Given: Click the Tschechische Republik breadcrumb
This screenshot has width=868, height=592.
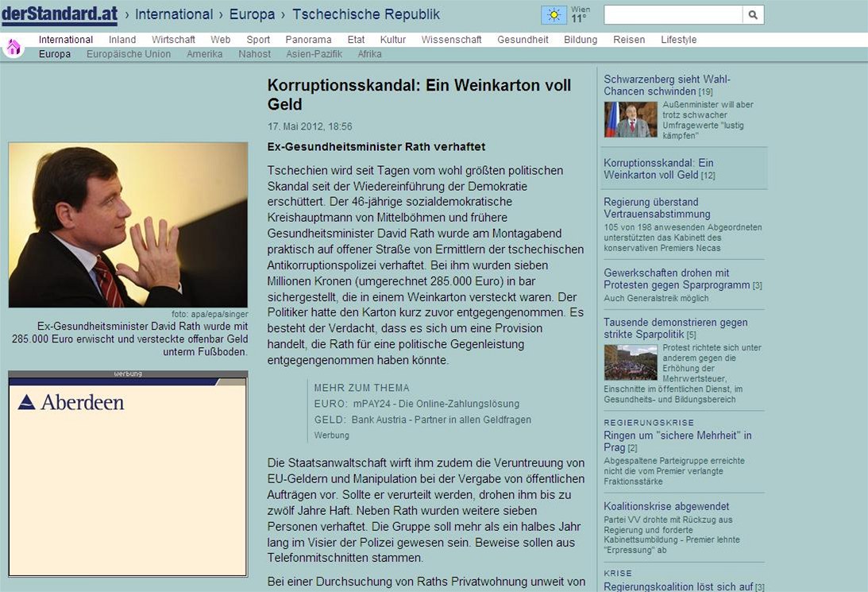Looking at the screenshot, I should click(366, 14).
